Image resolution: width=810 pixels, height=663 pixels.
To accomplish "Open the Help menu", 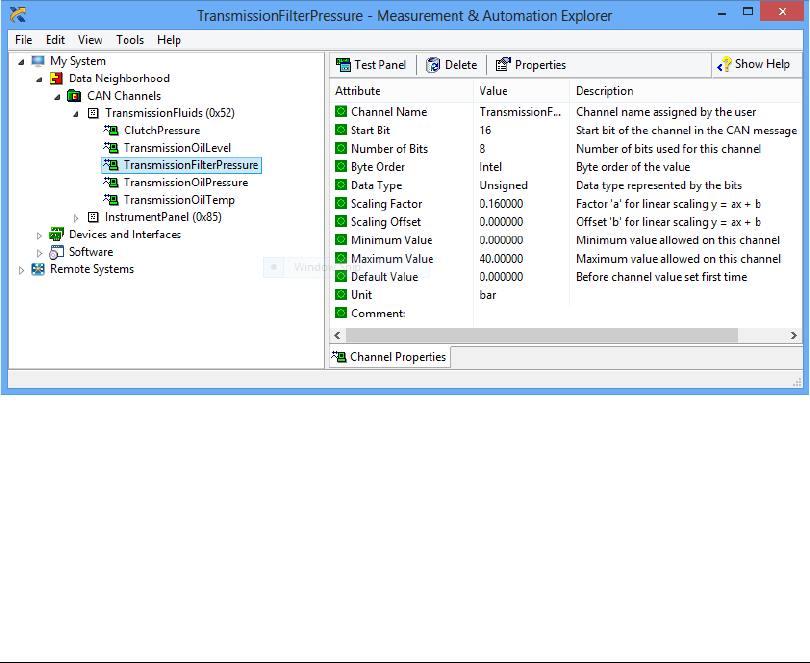I will [x=169, y=40].
